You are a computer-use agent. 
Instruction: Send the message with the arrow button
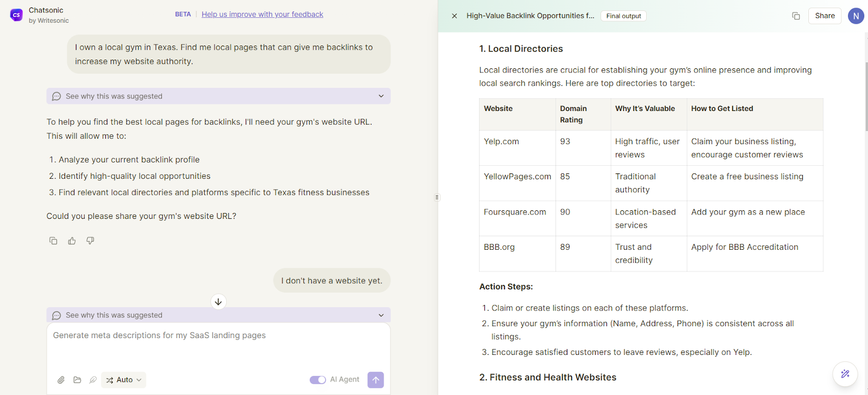click(375, 380)
